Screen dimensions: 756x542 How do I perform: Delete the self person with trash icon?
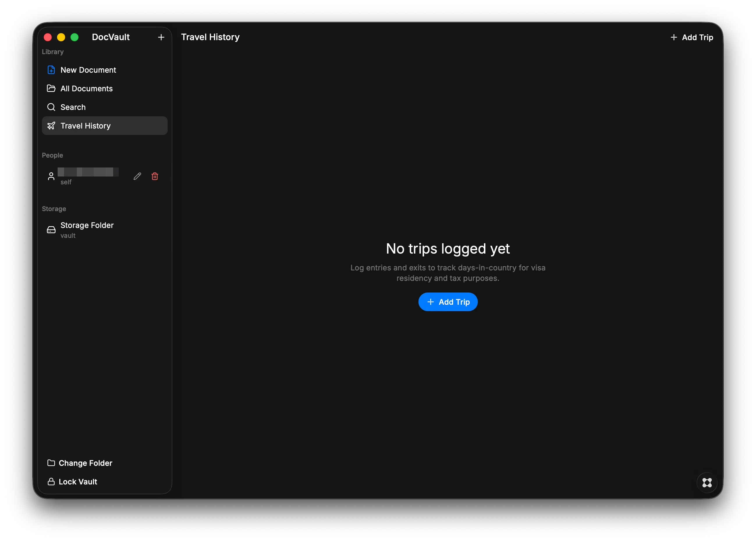[155, 176]
